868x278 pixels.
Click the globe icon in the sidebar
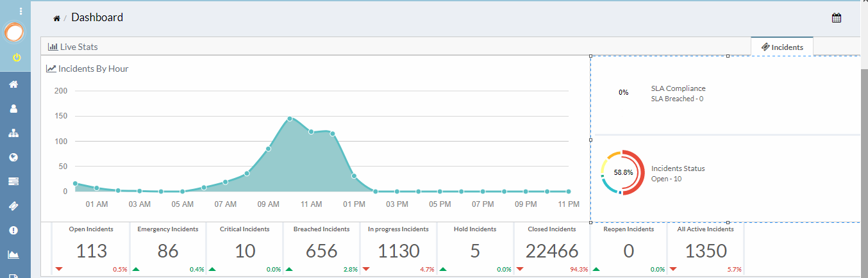coord(13,158)
